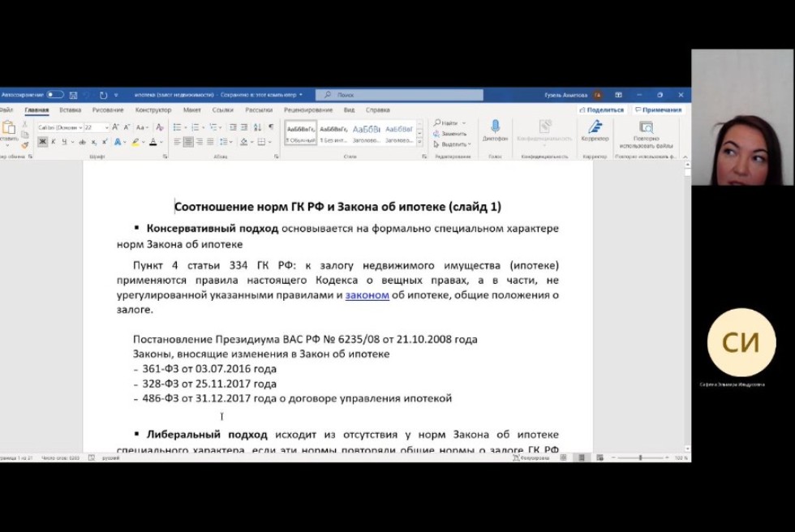Viewport: 795px width, 532px height.
Task: Click the Поиск search box in title bar
Action: pyautogui.click(x=399, y=95)
